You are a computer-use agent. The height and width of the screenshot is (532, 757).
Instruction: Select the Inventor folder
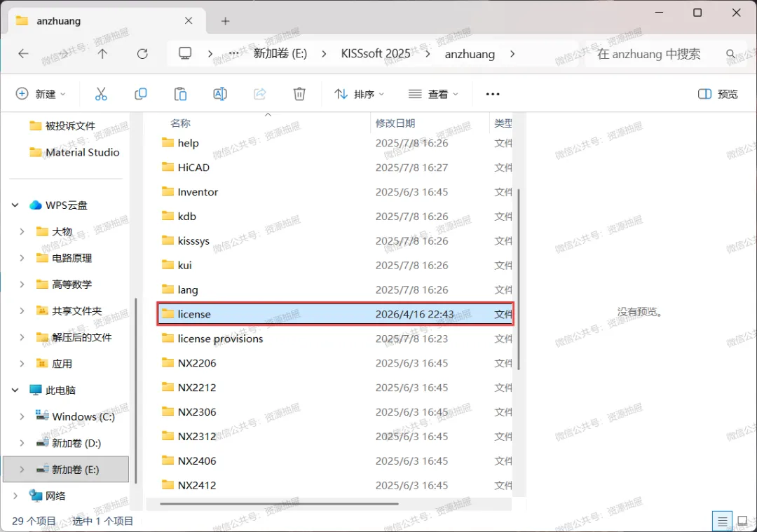[x=198, y=191]
